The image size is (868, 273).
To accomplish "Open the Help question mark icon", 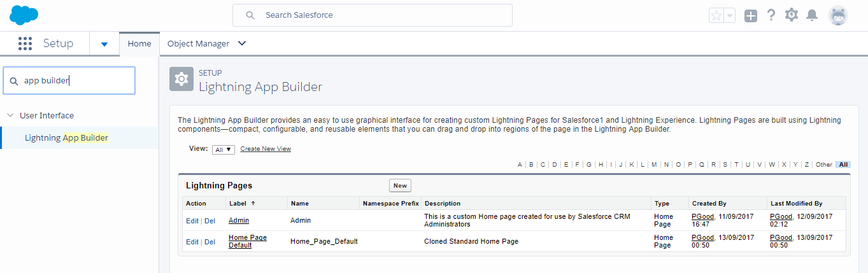I will 771,15.
